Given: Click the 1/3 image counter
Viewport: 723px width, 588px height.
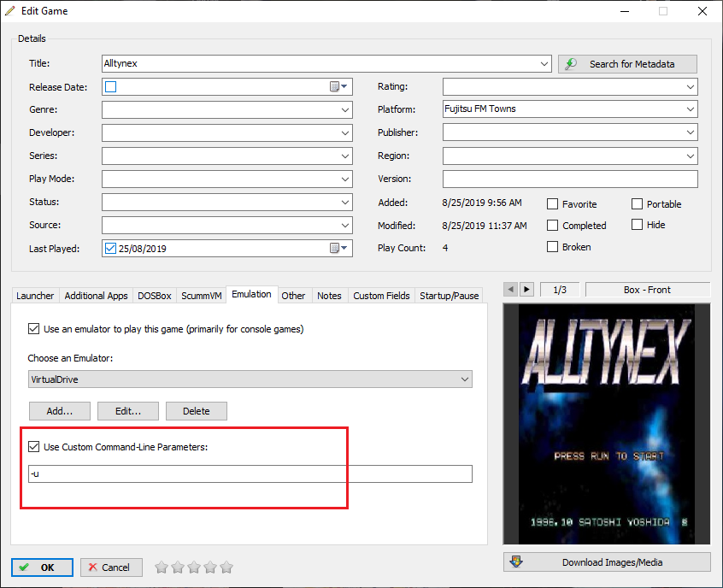Looking at the screenshot, I should [560, 290].
